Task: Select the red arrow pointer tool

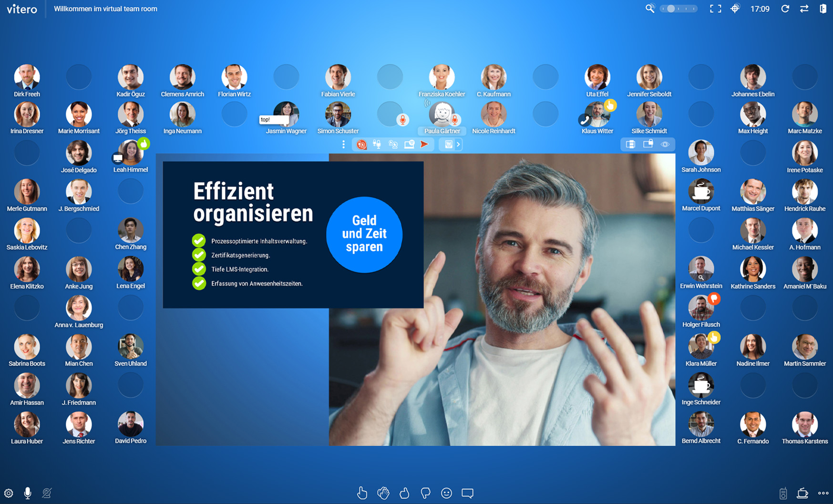Action: pos(424,144)
